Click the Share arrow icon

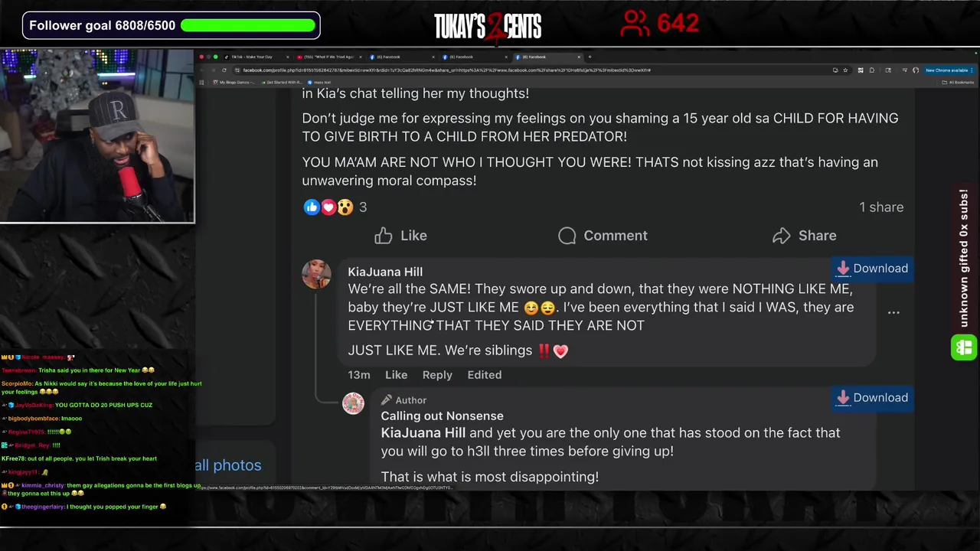781,236
